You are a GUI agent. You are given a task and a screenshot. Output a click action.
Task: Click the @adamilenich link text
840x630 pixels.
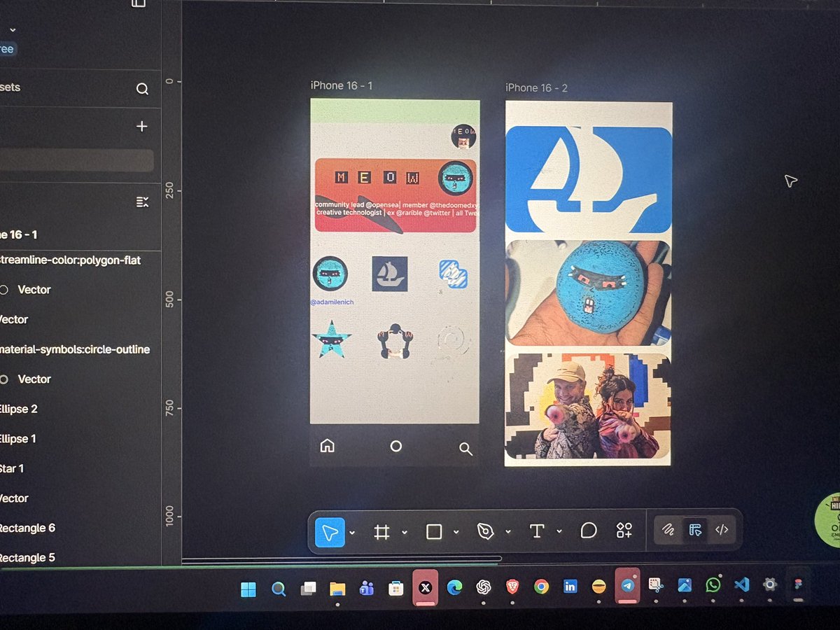[333, 302]
